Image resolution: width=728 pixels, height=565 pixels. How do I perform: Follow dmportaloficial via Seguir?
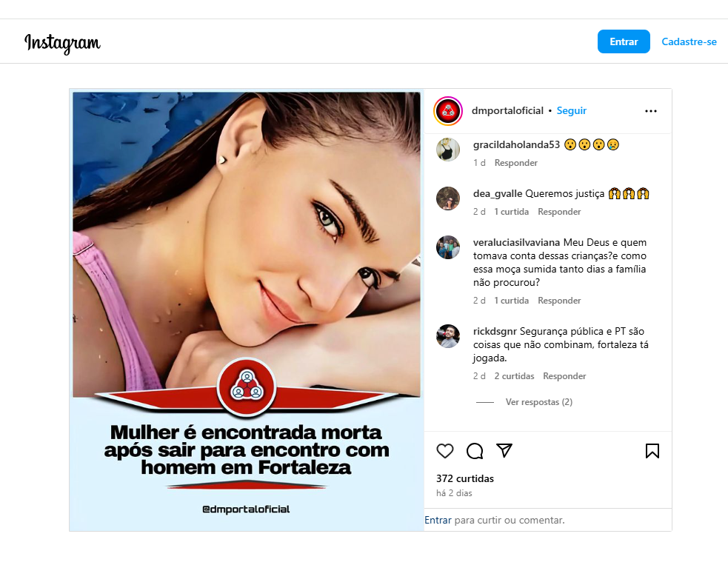(x=572, y=110)
